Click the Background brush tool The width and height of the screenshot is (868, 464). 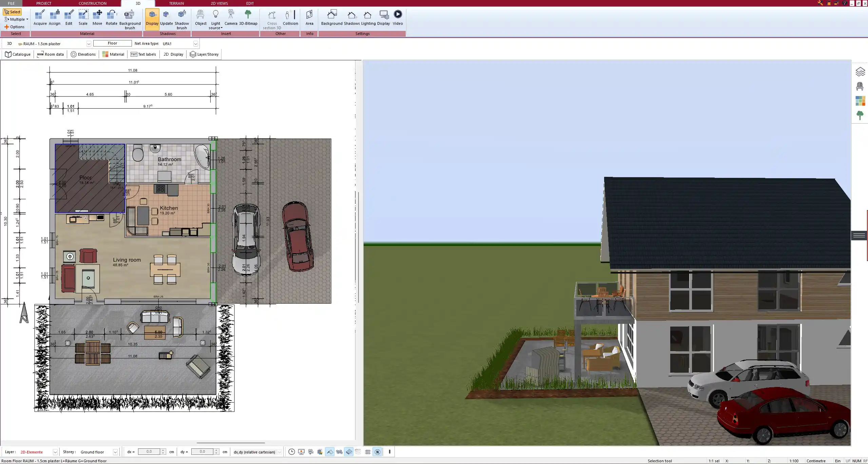tap(130, 19)
